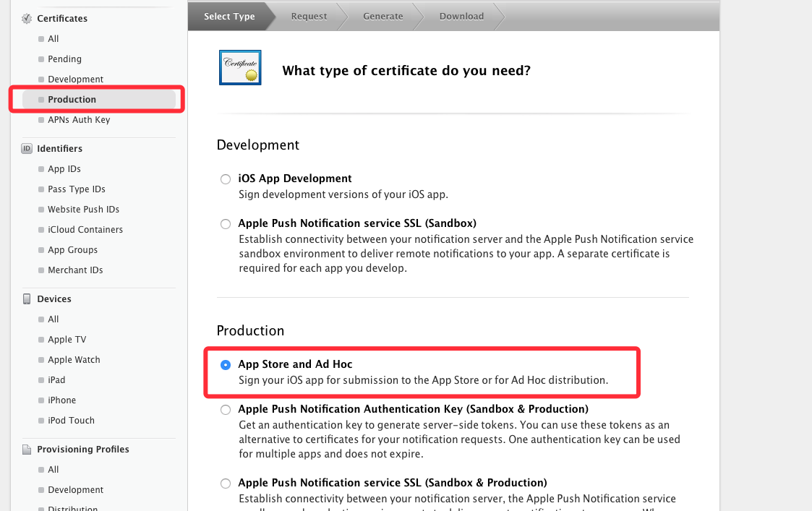The height and width of the screenshot is (511, 812).
Task: Open All under Devices
Action: [x=54, y=319]
